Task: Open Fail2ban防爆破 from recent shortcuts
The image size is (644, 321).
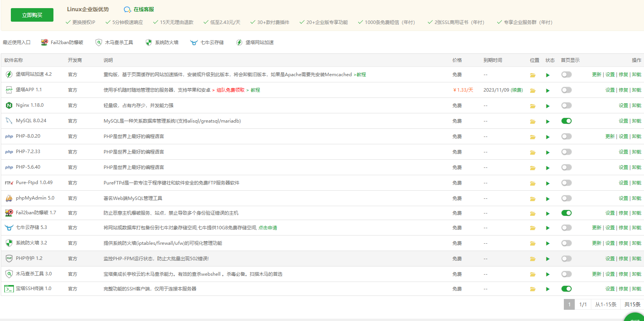Action: [62, 43]
